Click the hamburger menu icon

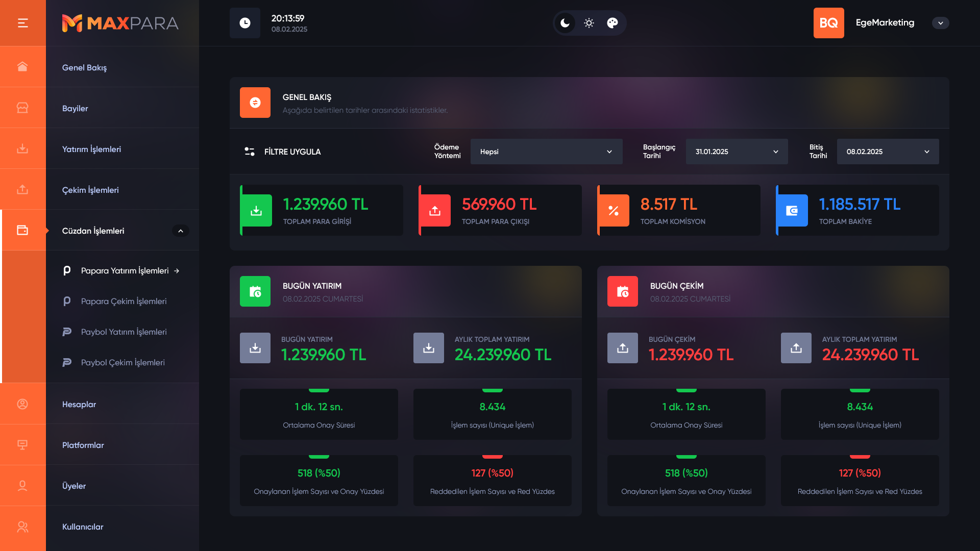(22, 23)
